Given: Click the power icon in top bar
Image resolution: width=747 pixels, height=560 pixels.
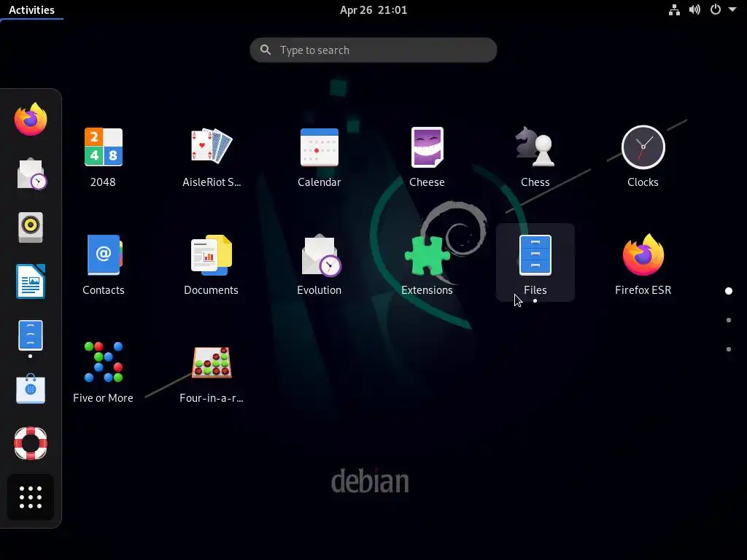Looking at the screenshot, I should pos(716,10).
